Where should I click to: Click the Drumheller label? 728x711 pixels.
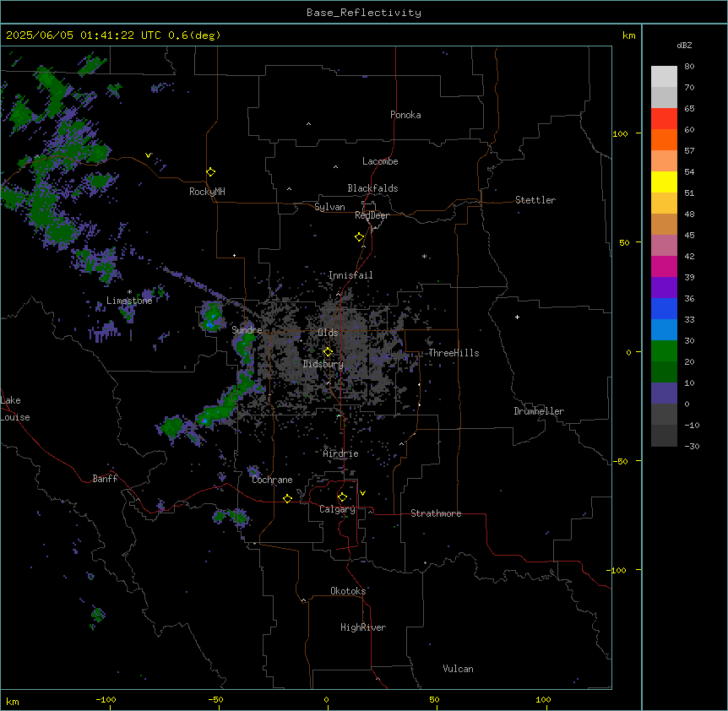tap(539, 411)
